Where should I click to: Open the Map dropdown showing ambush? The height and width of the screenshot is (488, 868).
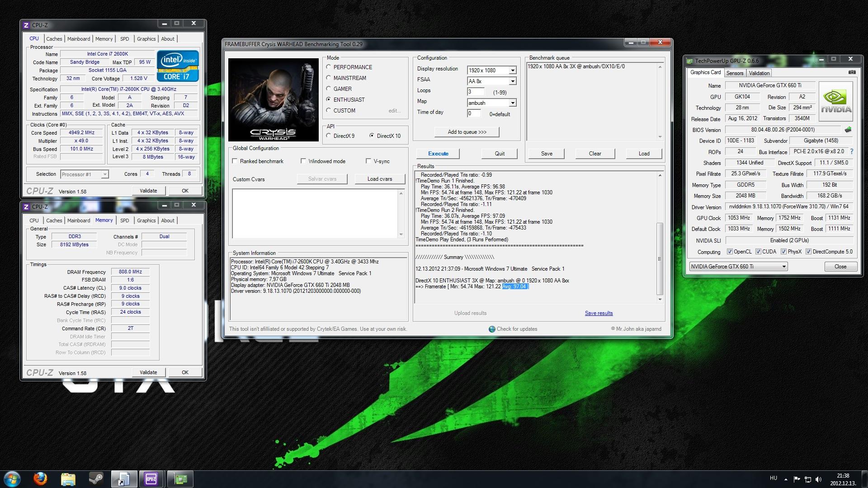tap(513, 103)
